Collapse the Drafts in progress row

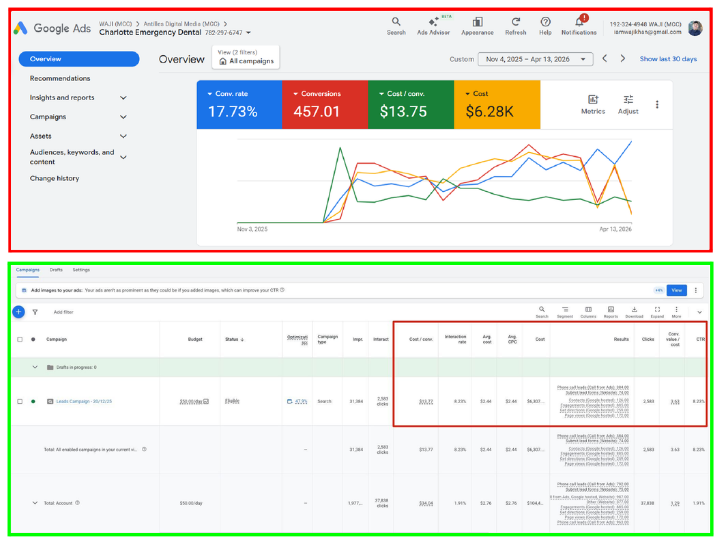pyautogui.click(x=35, y=367)
